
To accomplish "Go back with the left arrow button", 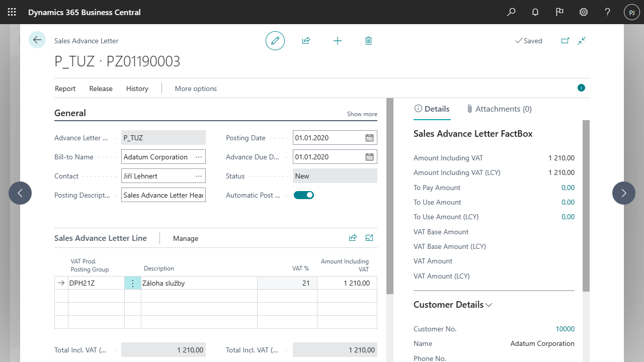I will pos(37,40).
